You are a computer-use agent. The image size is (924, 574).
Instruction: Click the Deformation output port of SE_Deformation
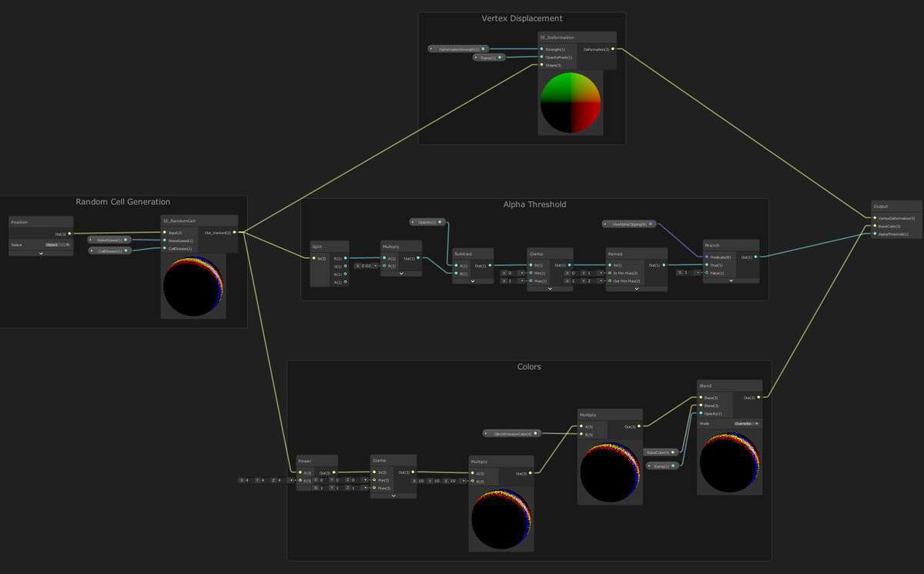(612, 49)
